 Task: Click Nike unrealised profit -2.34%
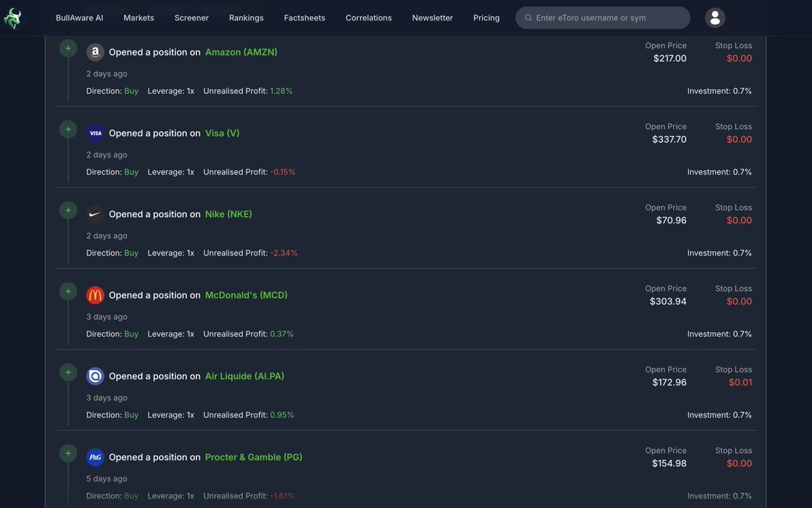point(284,253)
